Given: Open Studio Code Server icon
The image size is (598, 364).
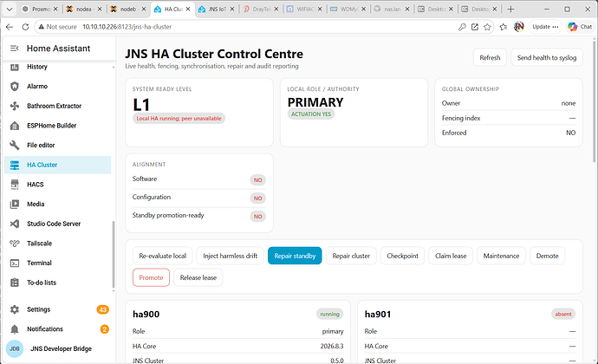Looking at the screenshot, I should [15, 224].
